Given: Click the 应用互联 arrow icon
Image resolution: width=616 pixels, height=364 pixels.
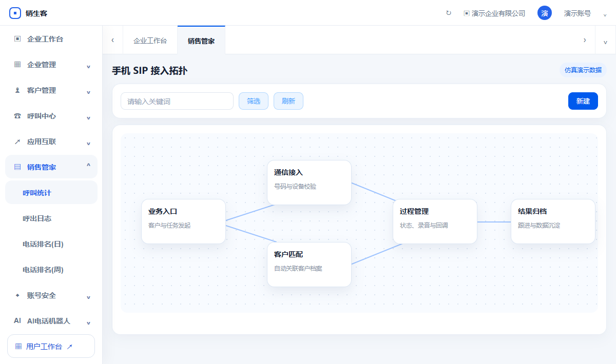Looking at the screenshot, I should (x=17, y=141).
